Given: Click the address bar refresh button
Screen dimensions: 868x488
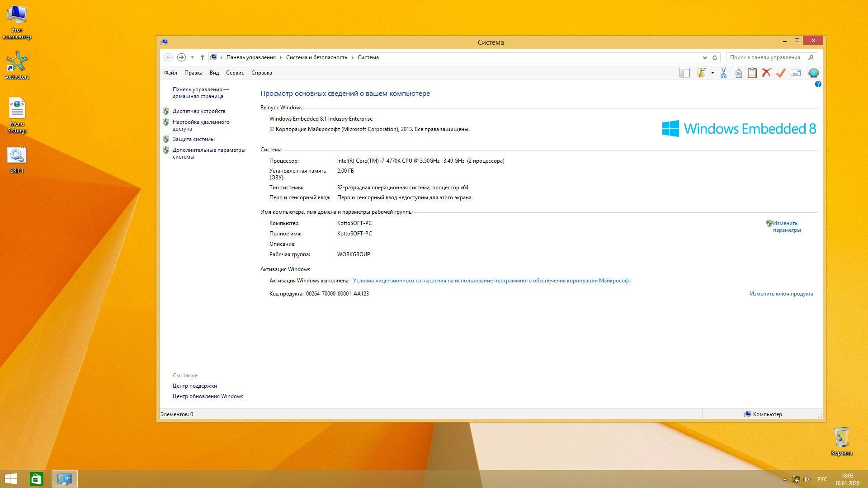Looking at the screenshot, I should 715,57.
